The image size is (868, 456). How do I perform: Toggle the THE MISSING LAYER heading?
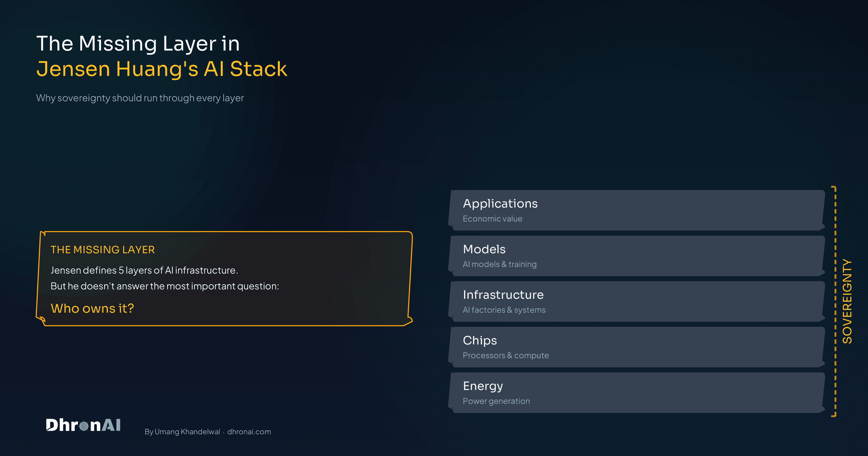pos(103,249)
